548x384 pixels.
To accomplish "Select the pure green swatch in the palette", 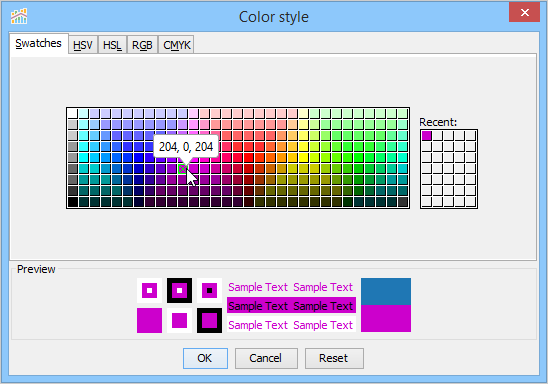I will [359, 158].
